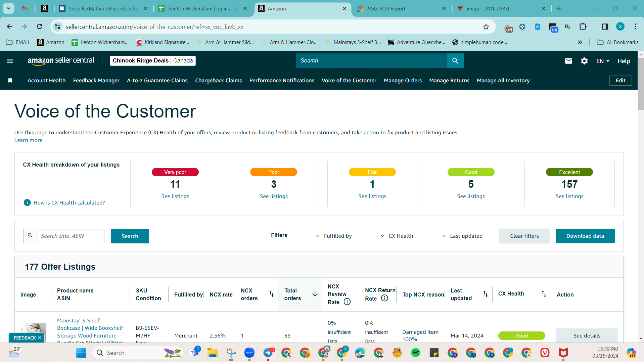644x362 pixels.
Task: Open How is CX Health calculated link
Action: point(69,203)
